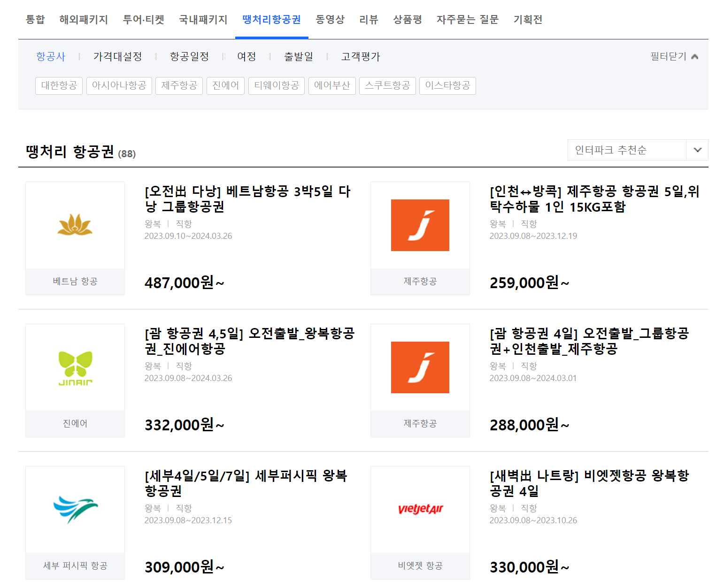This screenshot has width=716, height=588.
Task: Click the Jin Air butterfly logo
Action: coord(75,367)
